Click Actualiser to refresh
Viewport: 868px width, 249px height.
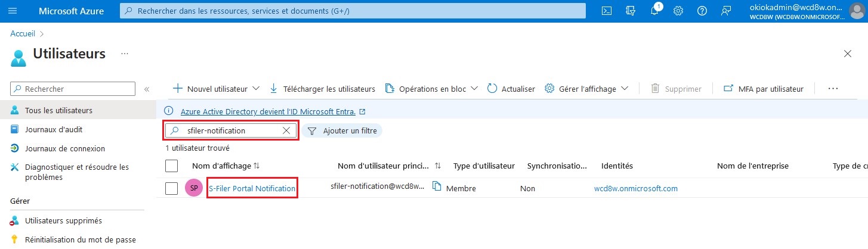pos(511,89)
